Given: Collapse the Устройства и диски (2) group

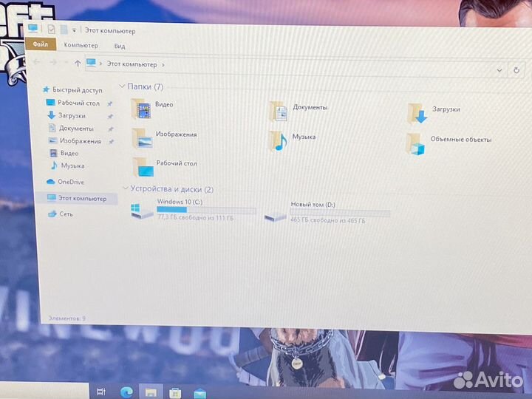Looking at the screenshot, I should (x=126, y=188).
